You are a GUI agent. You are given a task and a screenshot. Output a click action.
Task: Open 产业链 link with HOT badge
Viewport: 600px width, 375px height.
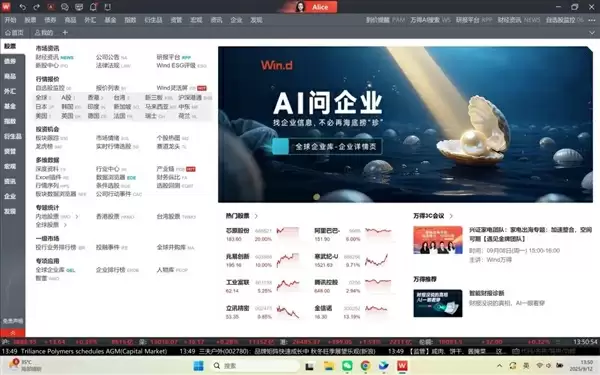pyautogui.click(x=176, y=169)
